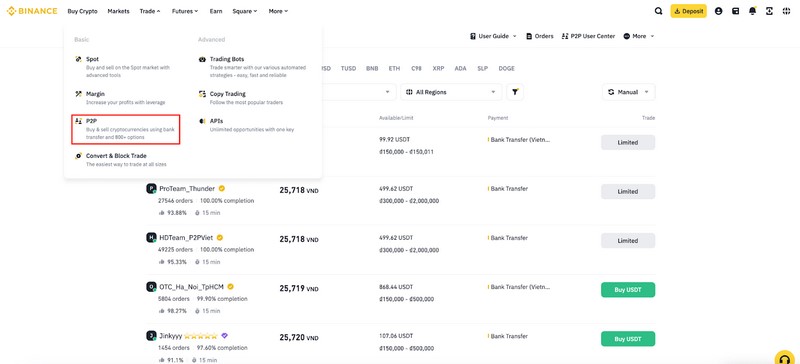The height and width of the screenshot is (364, 800).
Task: Click Limited button for HDTeam_P2PViet
Action: coord(628,240)
